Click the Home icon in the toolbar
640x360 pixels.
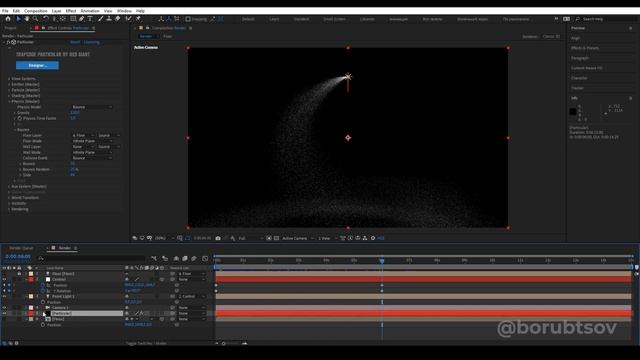8,19
